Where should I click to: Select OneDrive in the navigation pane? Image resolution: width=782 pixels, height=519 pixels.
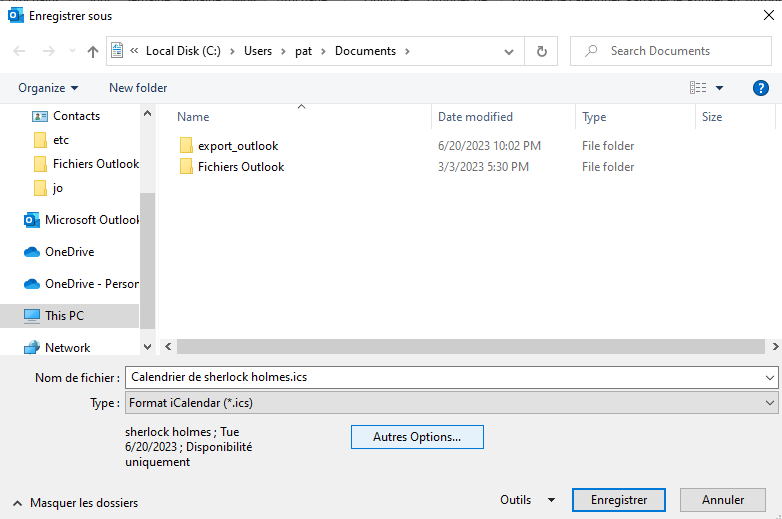click(69, 252)
